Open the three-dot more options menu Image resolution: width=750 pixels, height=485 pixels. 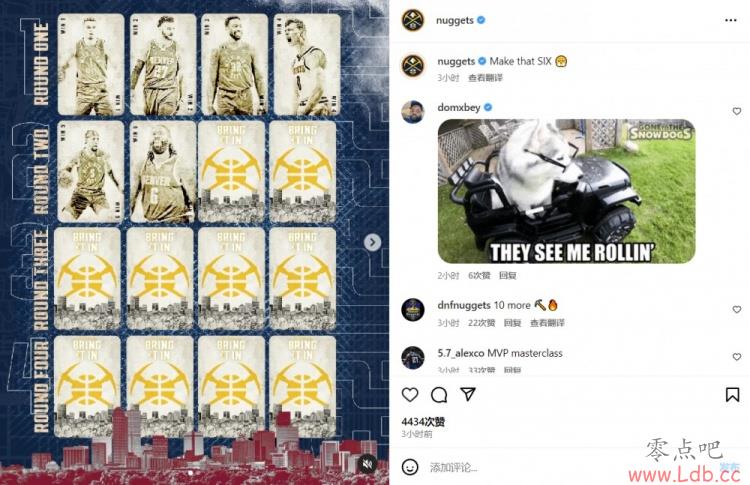730,20
